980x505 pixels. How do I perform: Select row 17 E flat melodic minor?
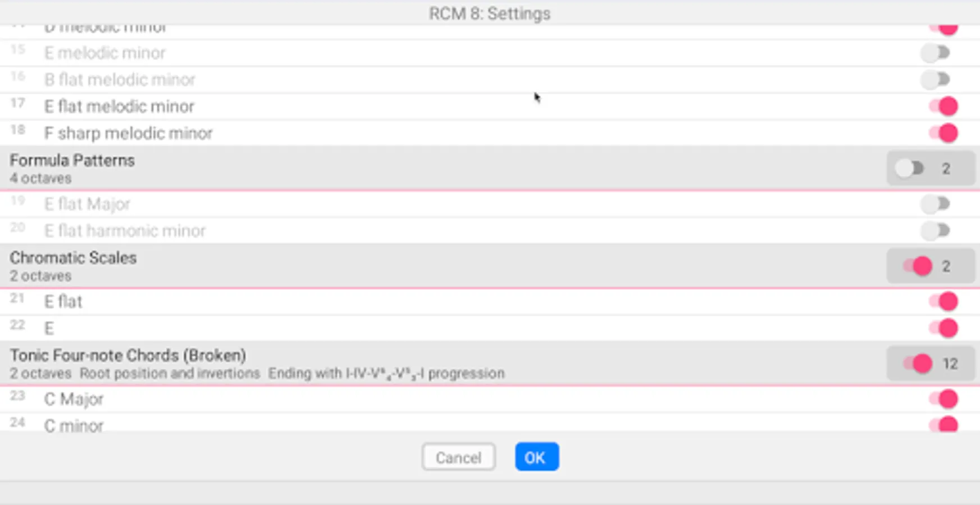(119, 106)
